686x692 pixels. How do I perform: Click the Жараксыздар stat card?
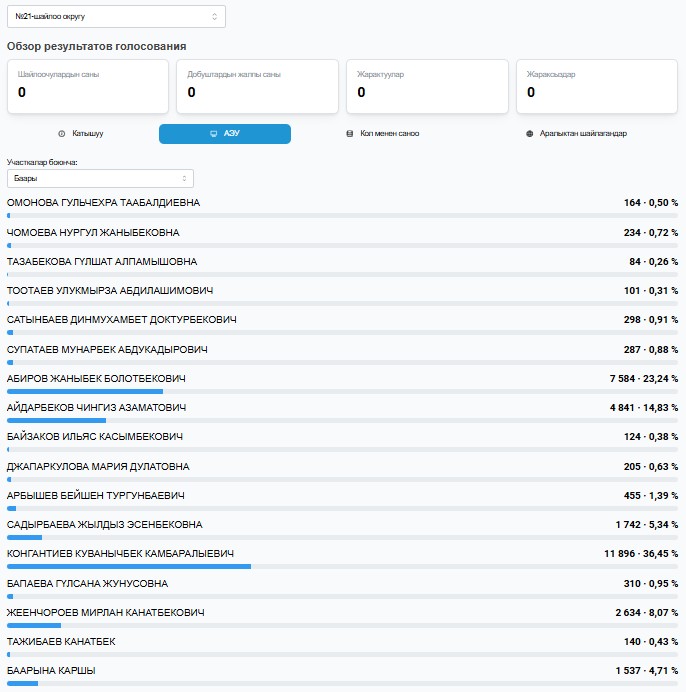[596, 85]
